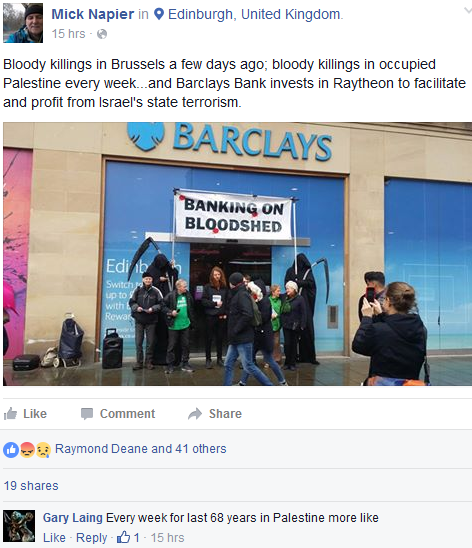Viewport: 472px width, 548px height.
Task: Open post options chevron at top right
Action: pyautogui.click(x=467, y=10)
